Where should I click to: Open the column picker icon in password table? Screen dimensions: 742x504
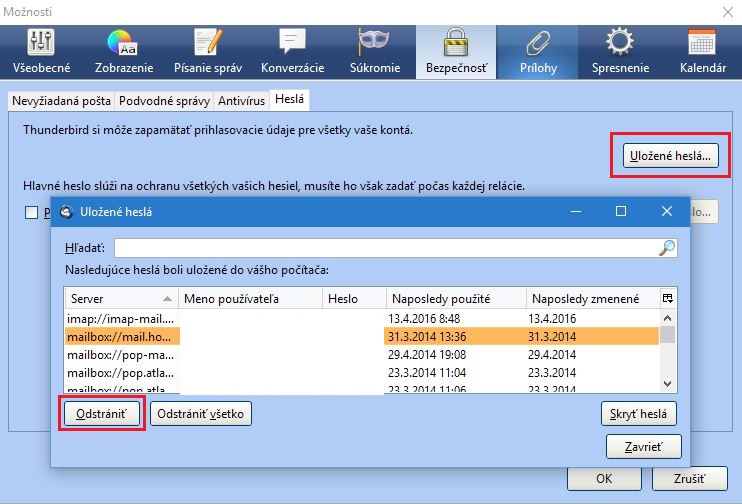pos(668,298)
